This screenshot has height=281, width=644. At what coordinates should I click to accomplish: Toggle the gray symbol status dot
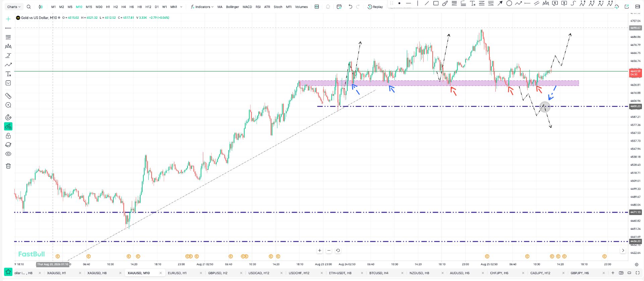click(59, 18)
